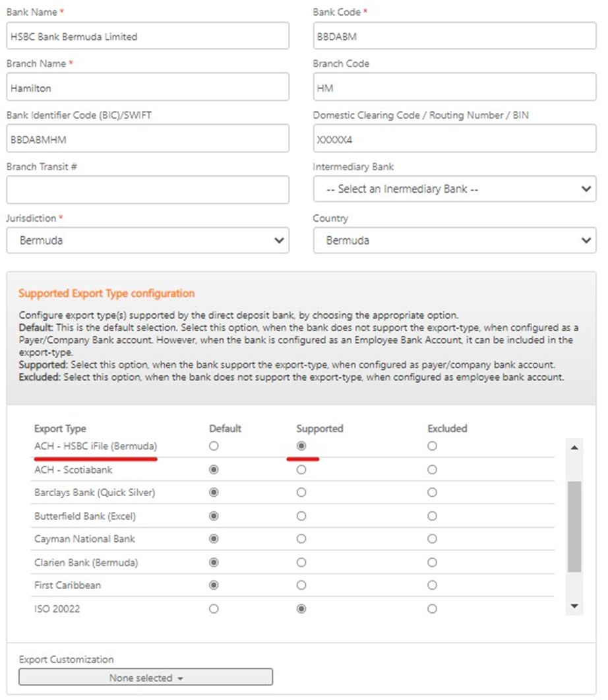This screenshot has height=700, width=608.
Task: Focus the Bank Code input field
Action: (454, 37)
